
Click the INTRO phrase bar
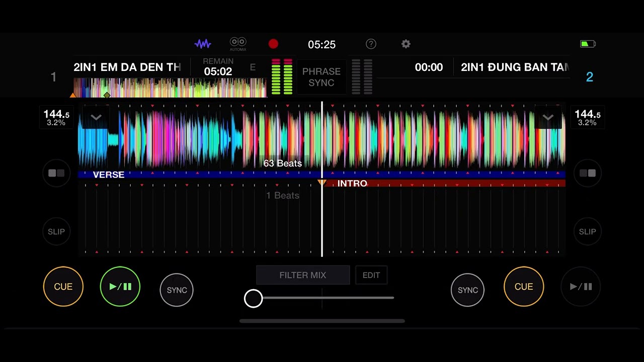(444, 184)
